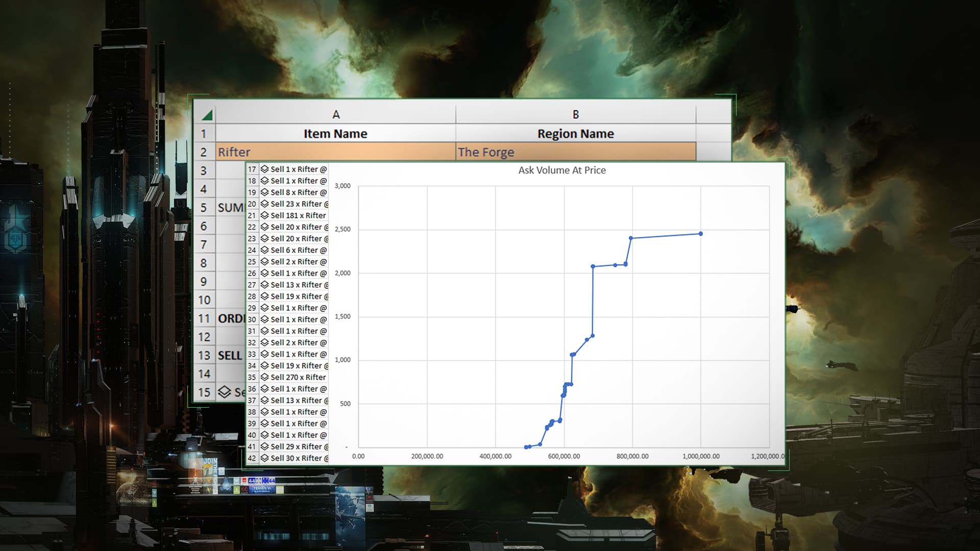
Task: Select row 2 header
Action: coord(204,152)
